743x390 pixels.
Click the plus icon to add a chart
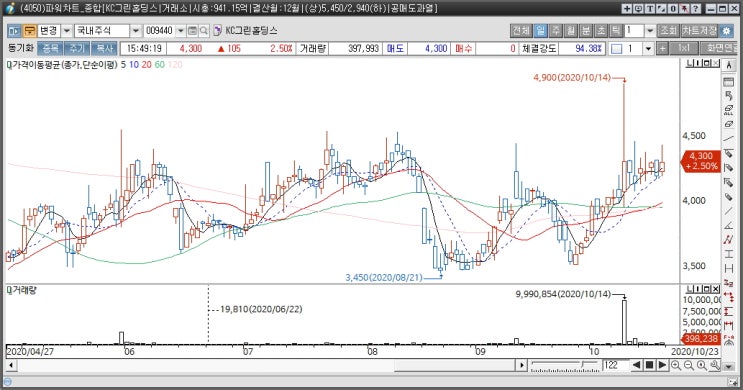click(x=662, y=48)
